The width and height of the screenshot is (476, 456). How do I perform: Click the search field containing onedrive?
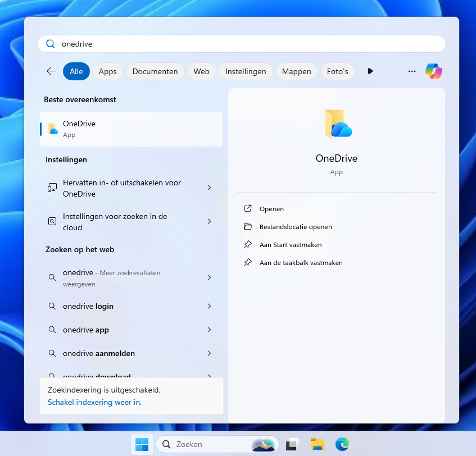pyautogui.click(x=242, y=44)
